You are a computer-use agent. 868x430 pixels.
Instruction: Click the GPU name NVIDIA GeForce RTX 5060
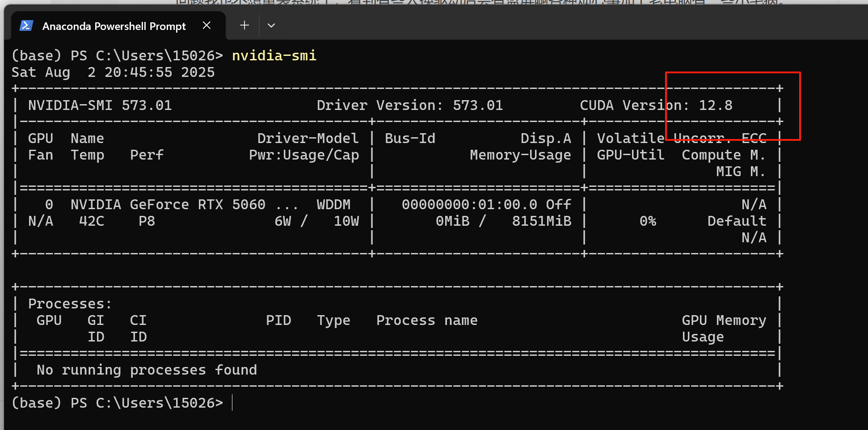168,204
